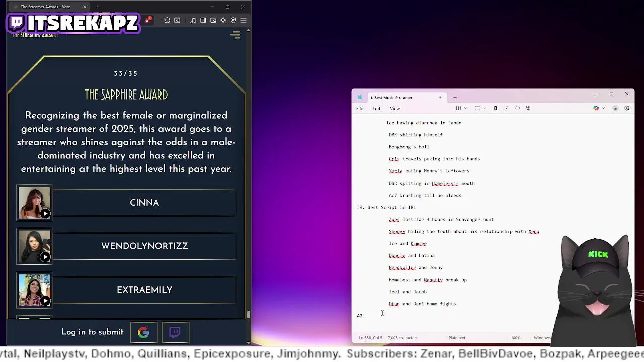Expand the H1 heading dropdown
Viewport: 644px width, 362px height.
click(461, 108)
